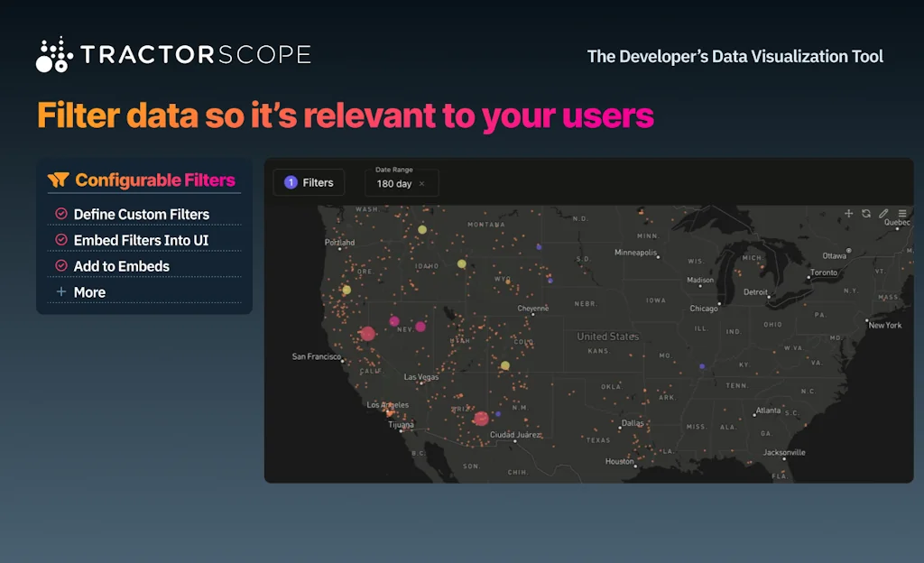Image resolution: width=924 pixels, height=563 pixels.
Task: Expand the More filter options
Action: 91,291
